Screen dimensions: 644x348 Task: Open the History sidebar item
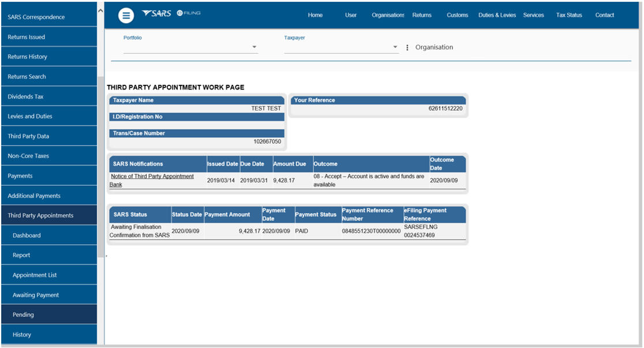click(22, 335)
